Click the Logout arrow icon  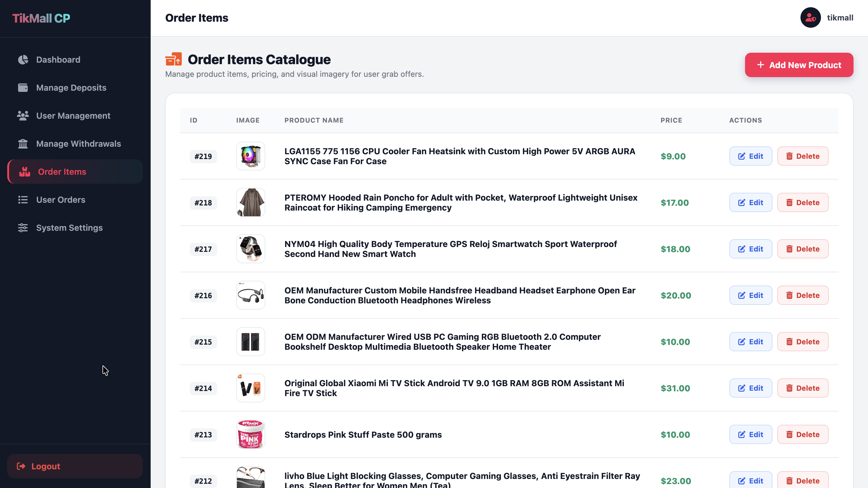(x=21, y=466)
